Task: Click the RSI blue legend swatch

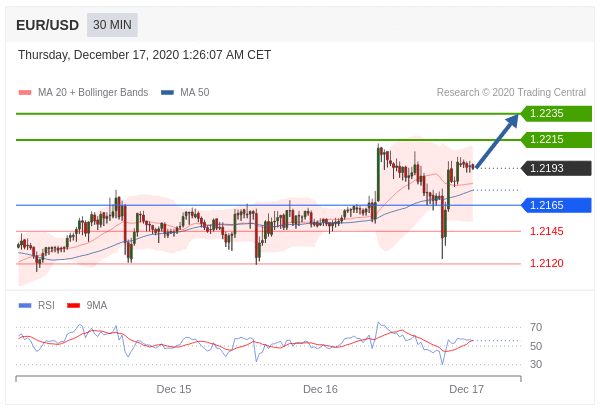Action: pyautogui.click(x=25, y=306)
